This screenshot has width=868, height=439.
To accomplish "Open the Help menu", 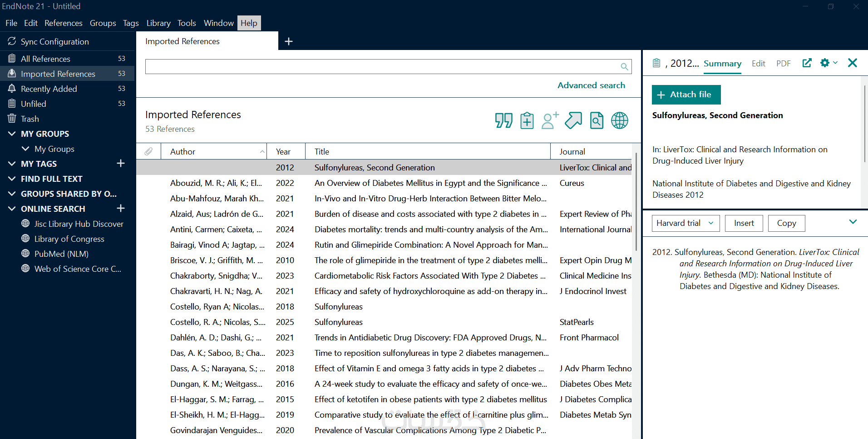I will (249, 23).
